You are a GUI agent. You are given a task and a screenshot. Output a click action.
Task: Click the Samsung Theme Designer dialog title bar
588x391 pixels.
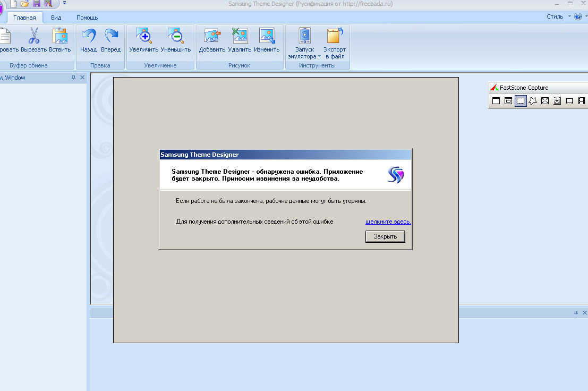(x=285, y=155)
